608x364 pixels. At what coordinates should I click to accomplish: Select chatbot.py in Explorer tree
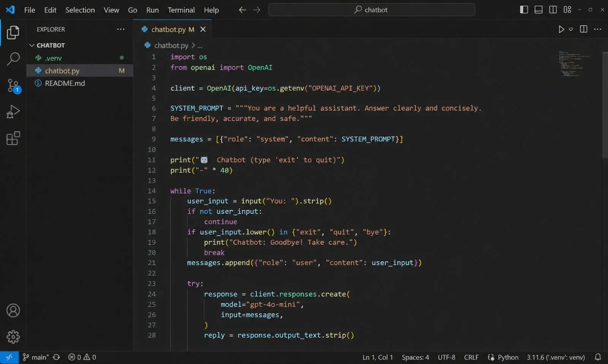click(x=80, y=71)
